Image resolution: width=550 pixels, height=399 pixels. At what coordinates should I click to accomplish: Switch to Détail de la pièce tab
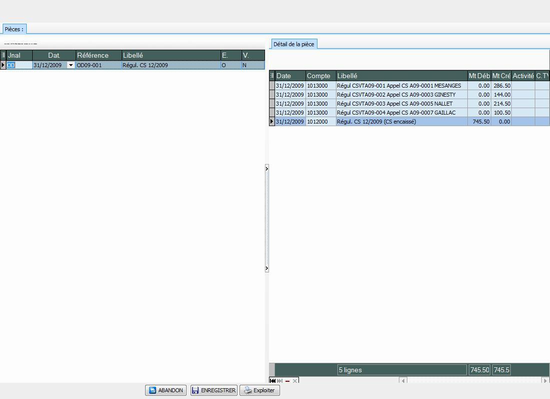pos(294,44)
